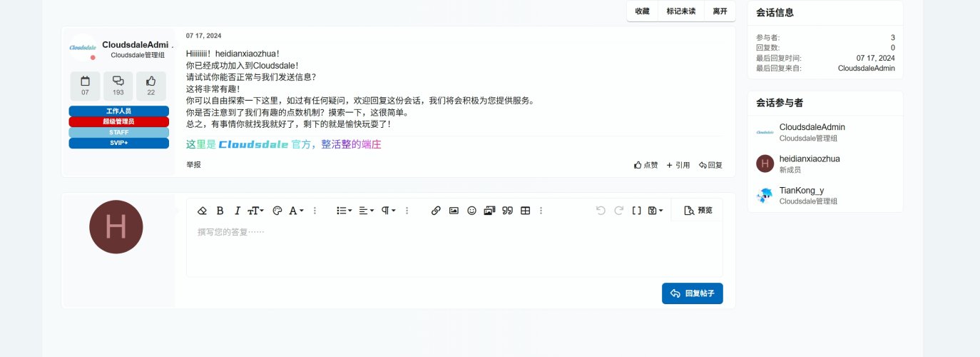Viewport: 980px width, 357px height.
Task: Click the redo arrow in editor
Action: coord(618,211)
